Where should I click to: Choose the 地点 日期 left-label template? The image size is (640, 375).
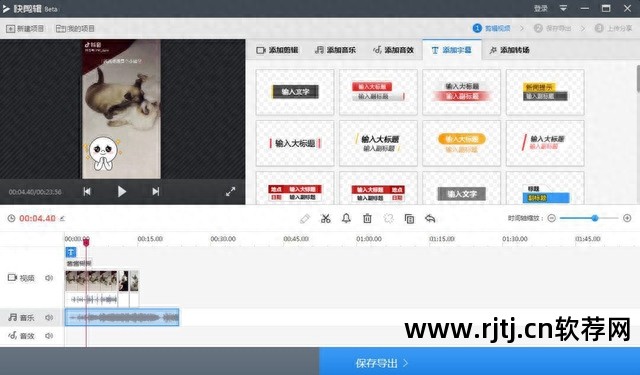point(295,188)
